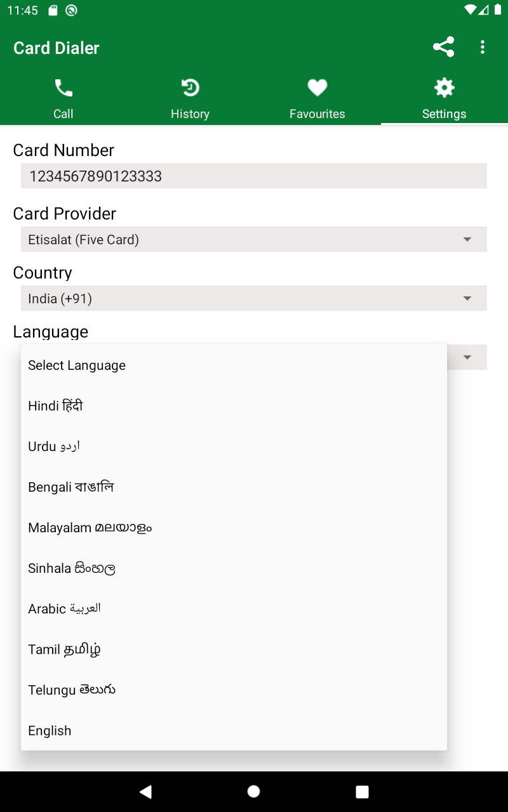Tap the share icon in header

click(x=443, y=48)
